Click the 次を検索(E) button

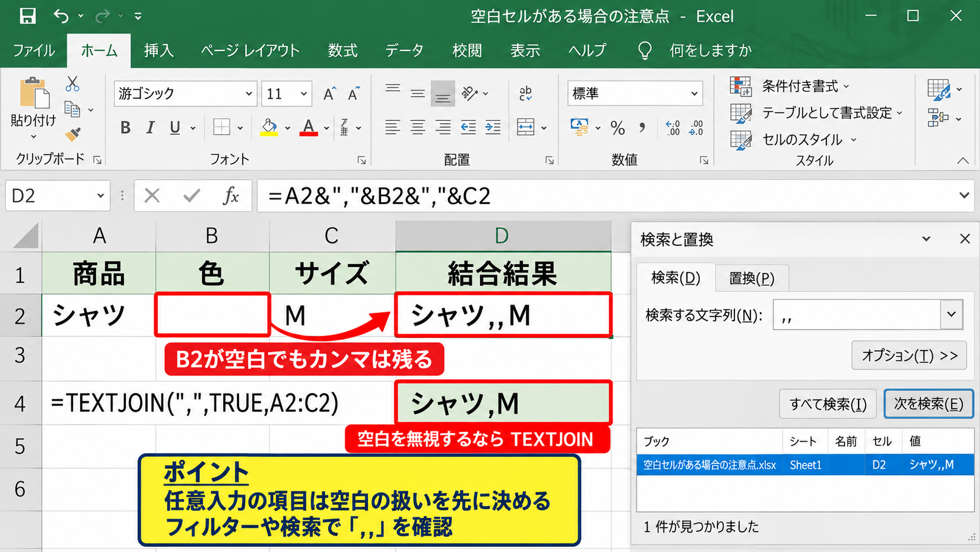(x=928, y=404)
